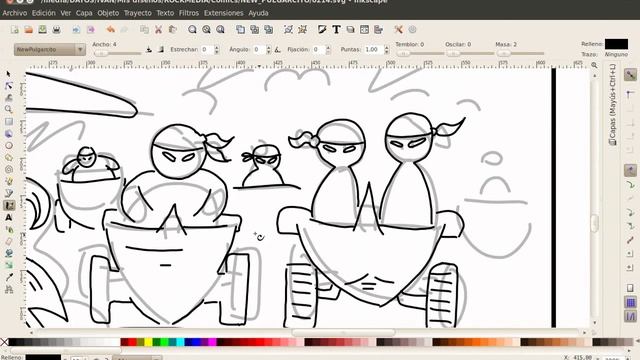Image resolution: width=640 pixels, height=360 pixels.
Task: Open Text and Font dialog icon
Action: (x=336, y=29)
